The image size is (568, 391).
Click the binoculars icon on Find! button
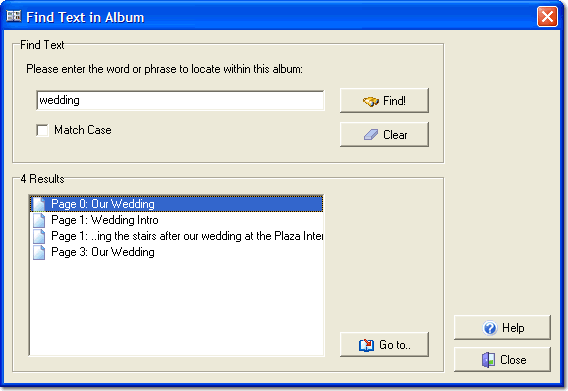click(371, 101)
